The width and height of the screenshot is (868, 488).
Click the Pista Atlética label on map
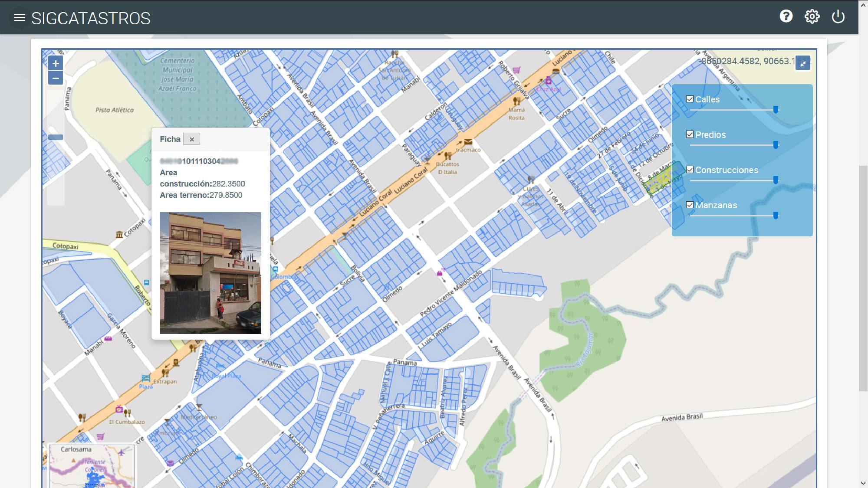click(x=115, y=110)
